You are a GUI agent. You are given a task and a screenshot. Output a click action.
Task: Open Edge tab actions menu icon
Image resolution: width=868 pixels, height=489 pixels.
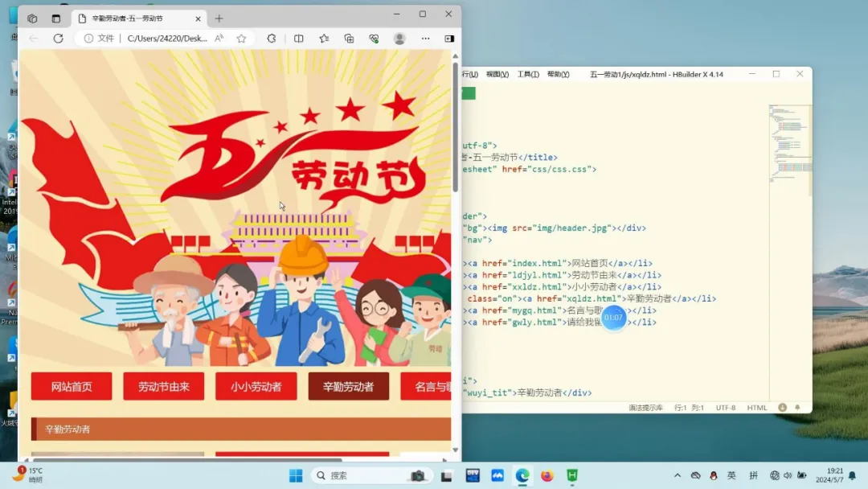click(x=56, y=18)
